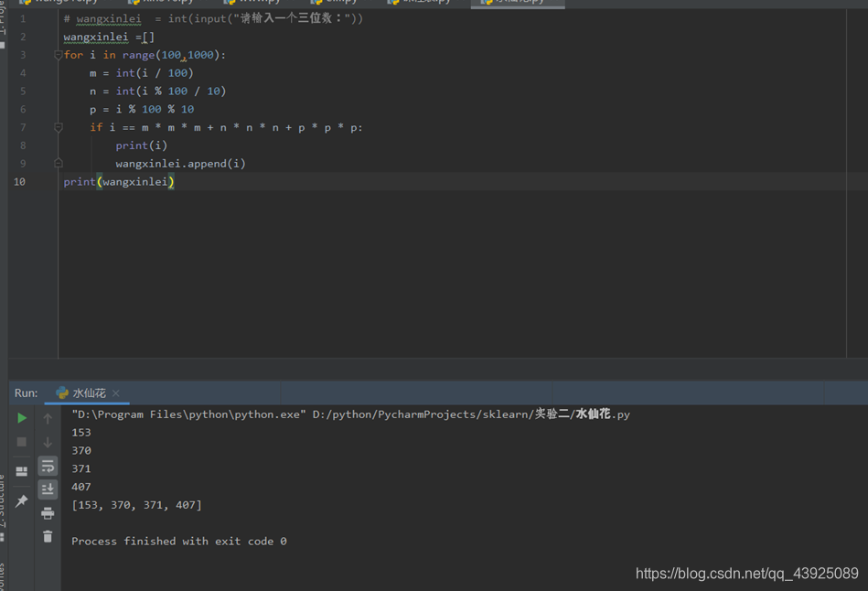Click console output '371'
This screenshot has height=591, width=868.
tap(81, 468)
